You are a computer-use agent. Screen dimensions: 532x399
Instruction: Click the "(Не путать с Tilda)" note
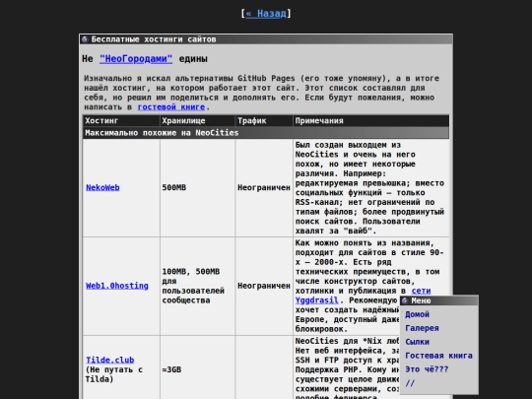pos(114,374)
